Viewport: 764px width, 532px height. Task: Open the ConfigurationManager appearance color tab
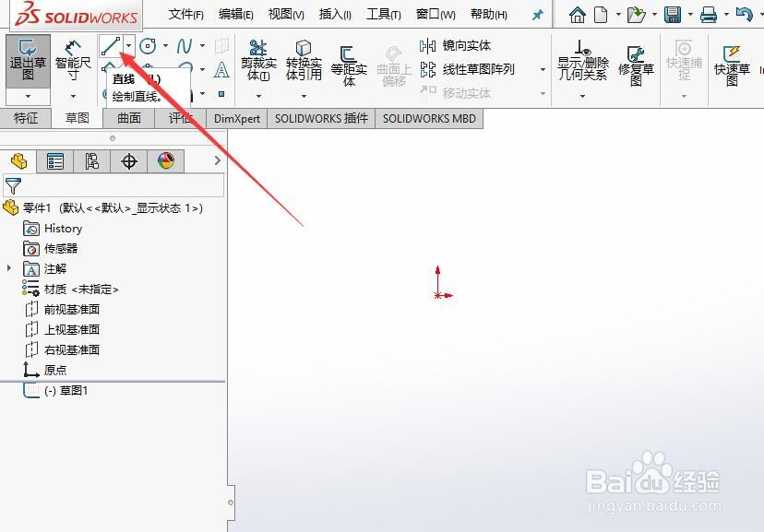point(163,160)
